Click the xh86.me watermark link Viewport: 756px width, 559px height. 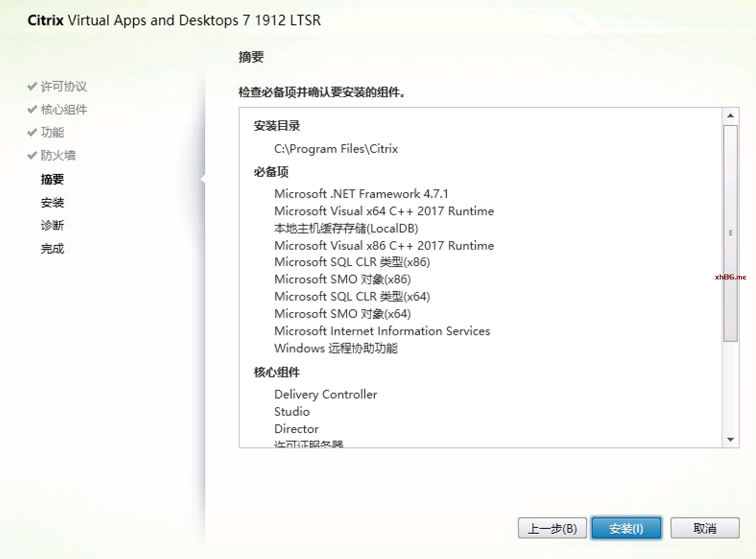730,277
